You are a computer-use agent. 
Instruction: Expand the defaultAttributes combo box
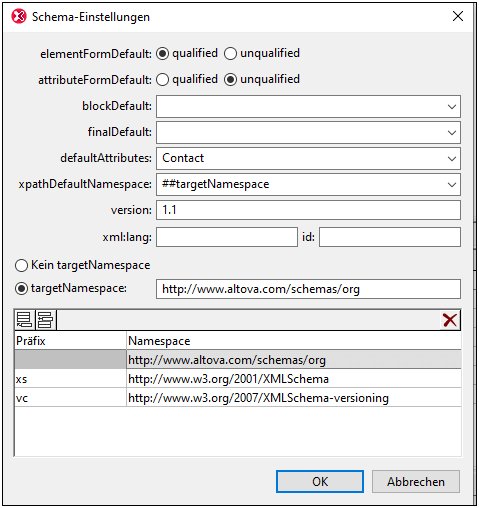(x=452, y=159)
